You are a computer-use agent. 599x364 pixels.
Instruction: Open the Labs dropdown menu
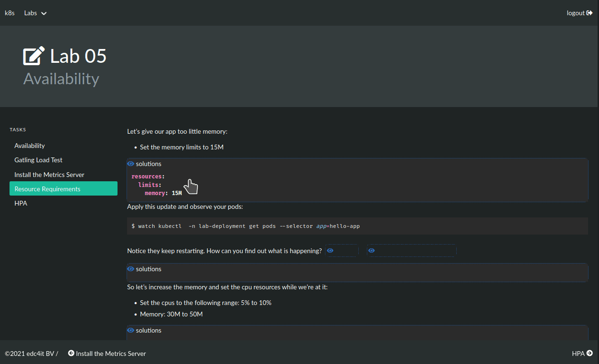(x=35, y=13)
